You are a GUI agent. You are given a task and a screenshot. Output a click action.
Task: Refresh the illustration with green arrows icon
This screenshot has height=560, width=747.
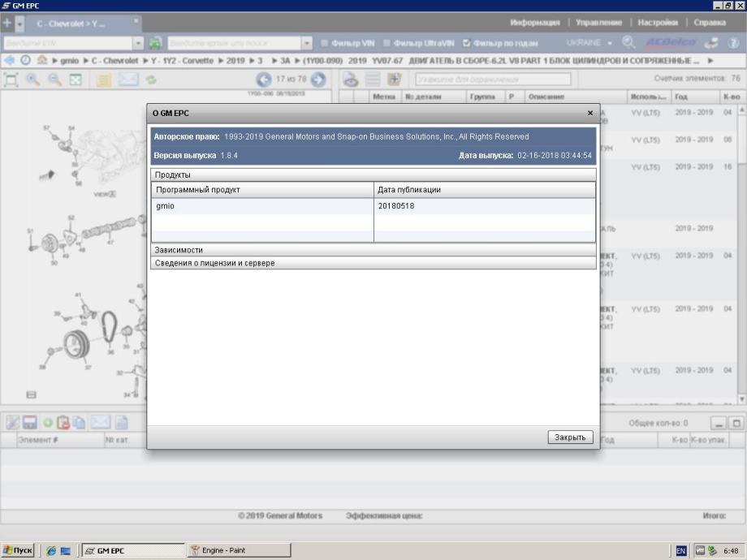point(151,80)
